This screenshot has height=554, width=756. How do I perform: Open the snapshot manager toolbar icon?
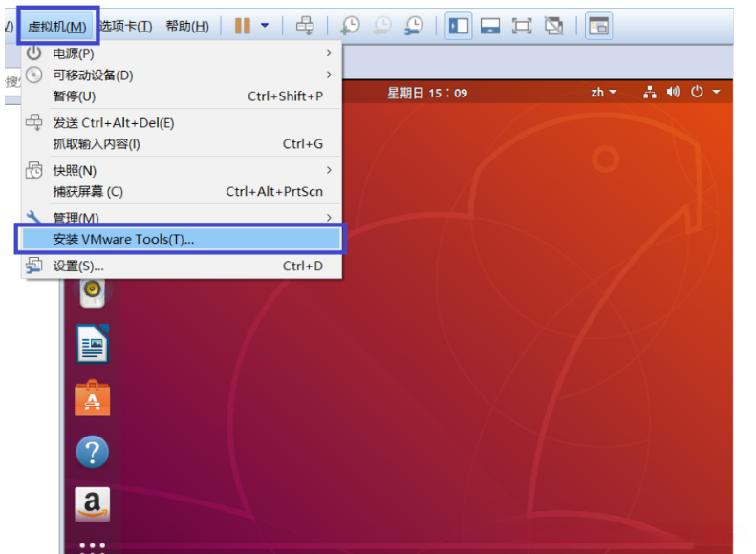pyautogui.click(x=414, y=26)
